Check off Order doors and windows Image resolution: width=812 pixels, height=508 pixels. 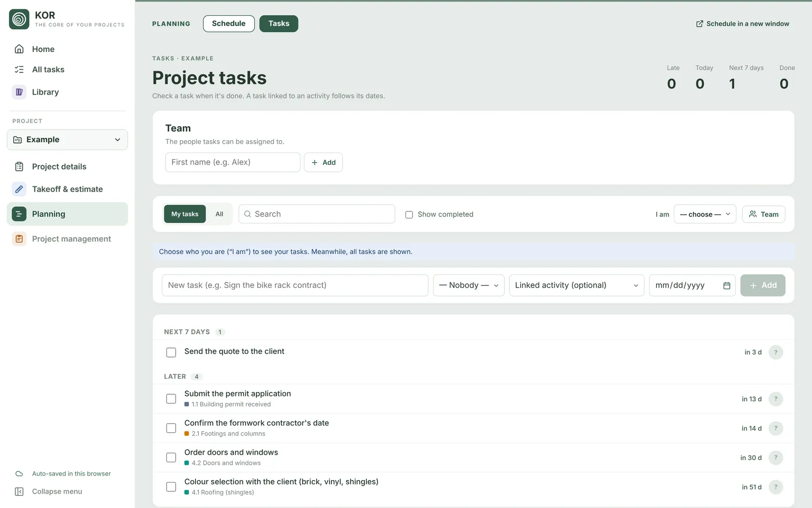(x=171, y=458)
